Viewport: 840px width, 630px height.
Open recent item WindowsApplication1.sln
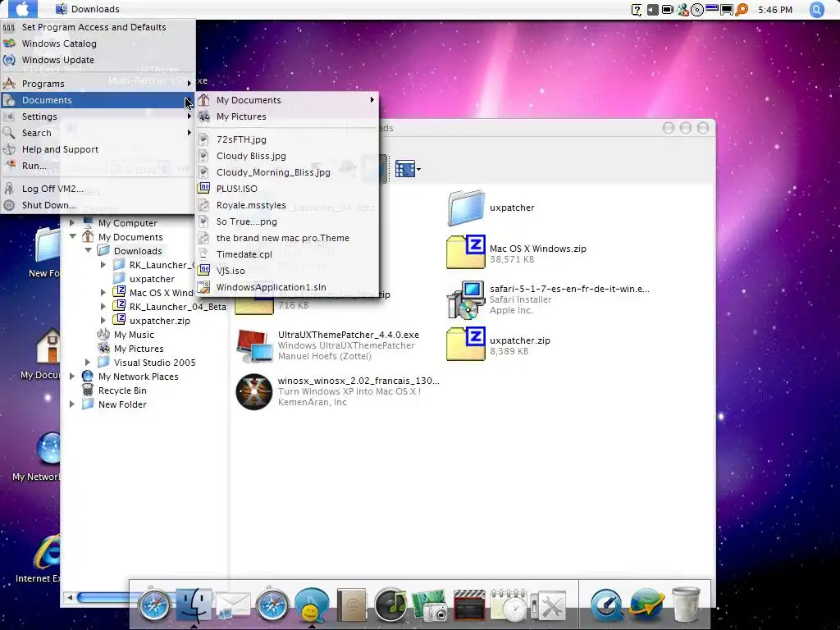coord(287,287)
